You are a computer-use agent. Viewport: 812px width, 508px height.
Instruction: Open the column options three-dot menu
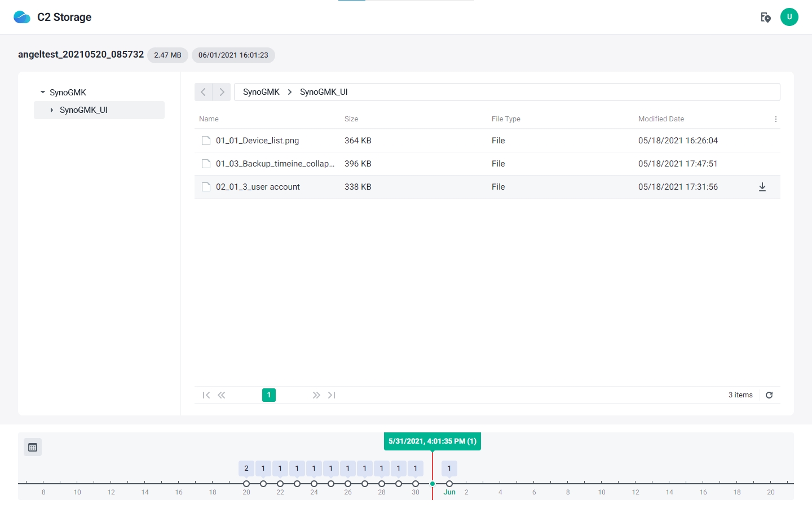(x=776, y=119)
